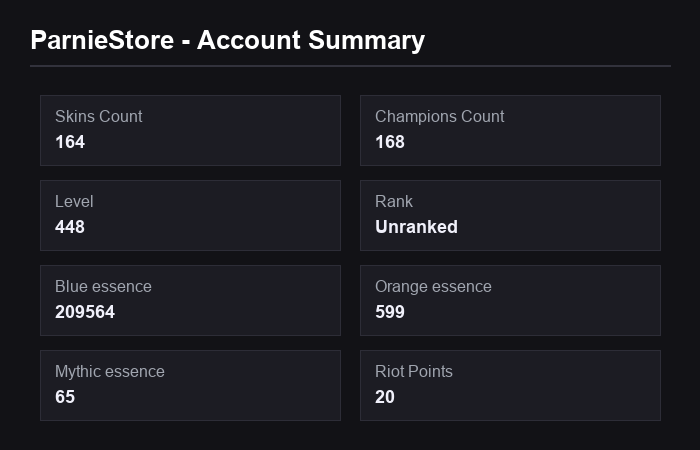Click the value 164 under Skins Count
The height and width of the screenshot is (450, 700).
point(70,142)
